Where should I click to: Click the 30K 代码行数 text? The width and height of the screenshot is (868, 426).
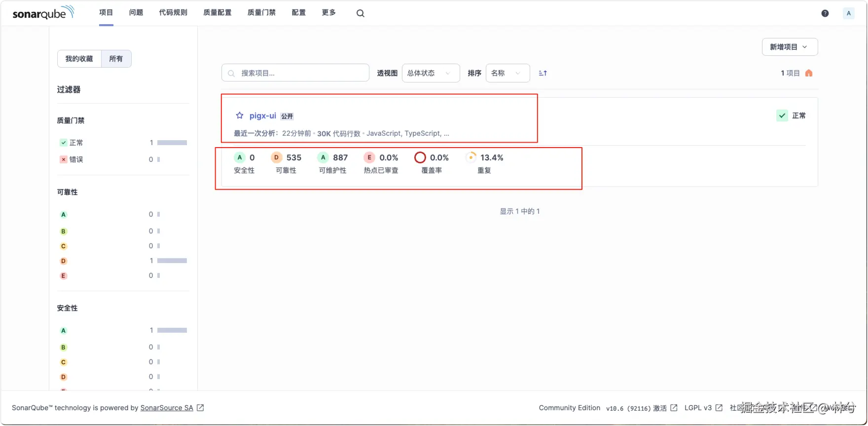point(339,133)
